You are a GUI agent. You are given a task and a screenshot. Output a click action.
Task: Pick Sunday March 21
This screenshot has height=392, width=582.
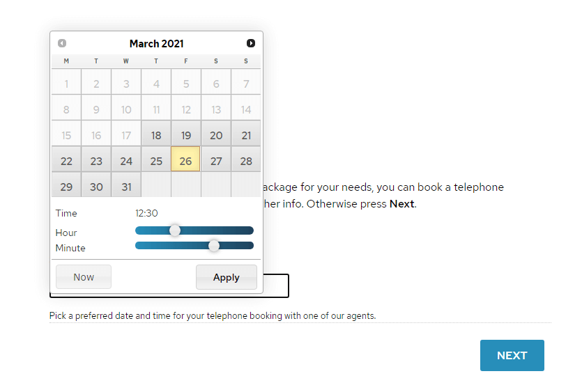(x=246, y=133)
